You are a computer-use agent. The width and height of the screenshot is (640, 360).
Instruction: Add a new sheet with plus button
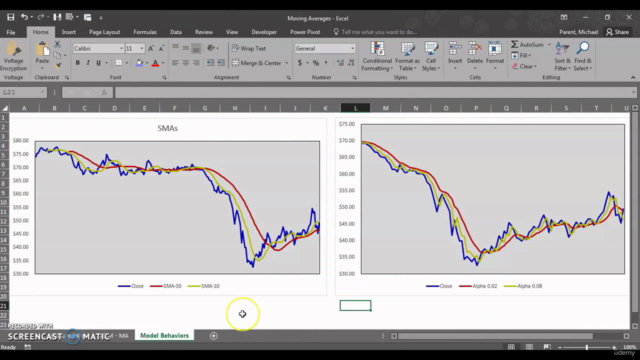pos(213,336)
